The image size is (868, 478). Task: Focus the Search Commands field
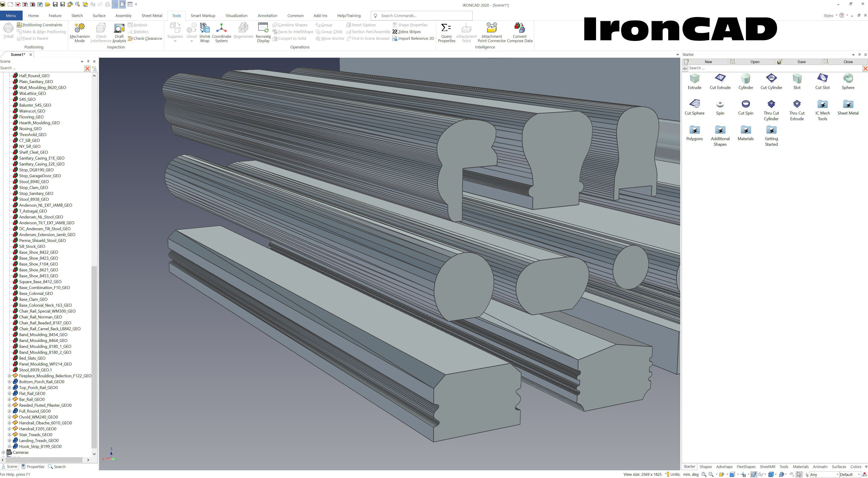421,15
